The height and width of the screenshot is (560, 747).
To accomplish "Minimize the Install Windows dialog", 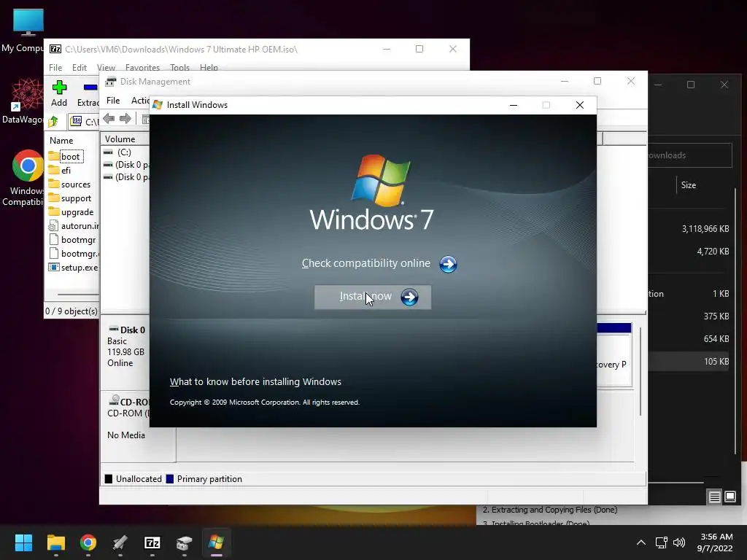I will pos(513,105).
